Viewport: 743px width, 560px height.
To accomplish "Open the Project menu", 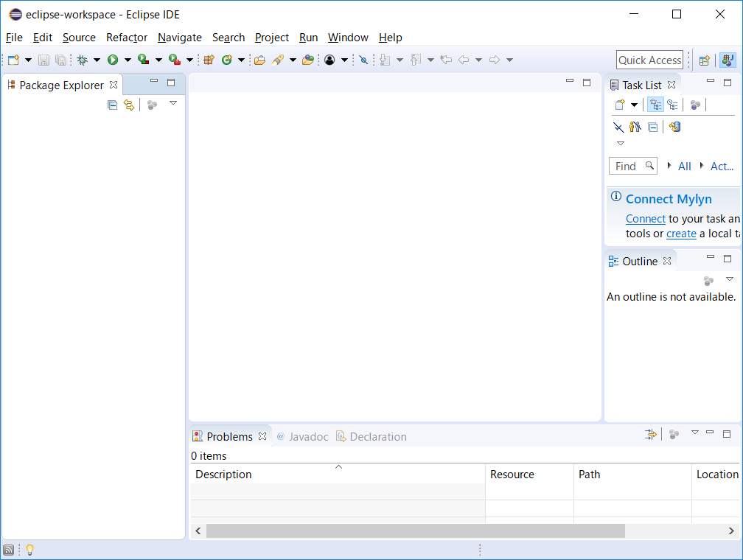I will (x=271, y=38).
